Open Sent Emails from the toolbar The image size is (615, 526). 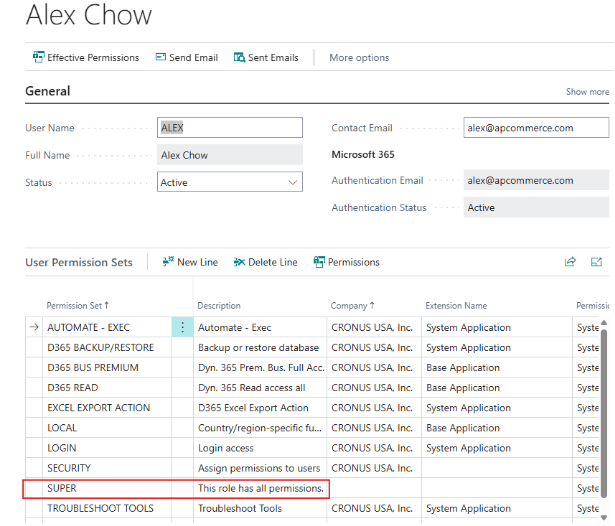tap(240, 58)
